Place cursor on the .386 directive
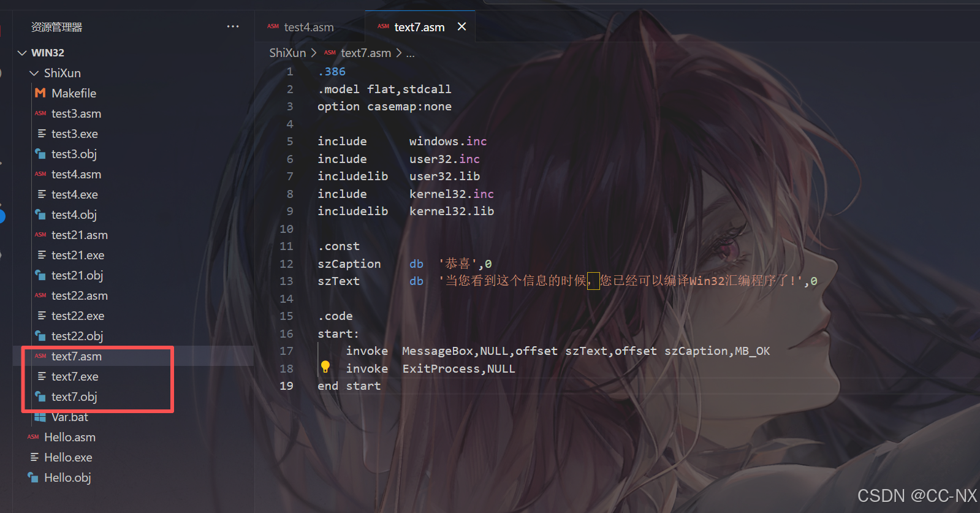The image size is (980, 513). pyautogui.click(x=332, y=72)
